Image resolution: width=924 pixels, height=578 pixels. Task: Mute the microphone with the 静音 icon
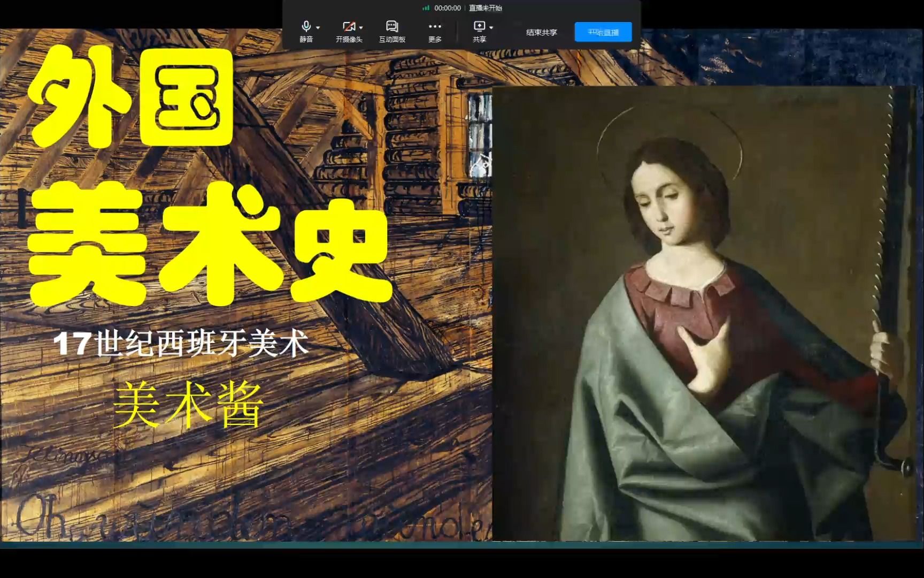coord(306,32)
